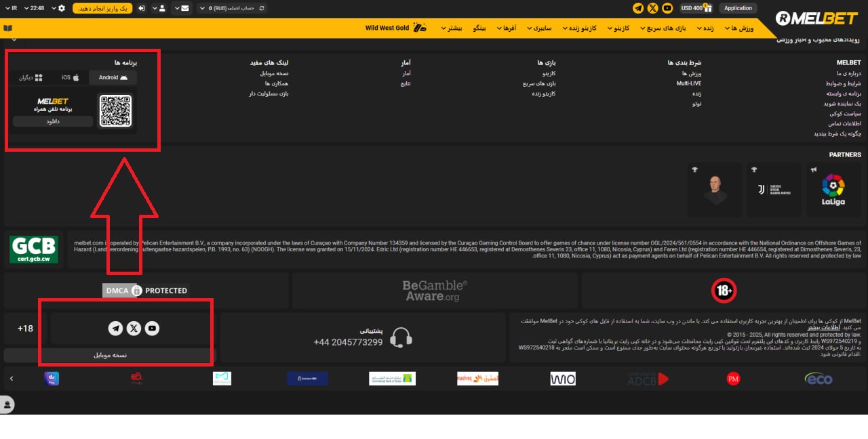Open the Telegram channel icon in top bar
Screen dimensions: 868x439
click(x=637, y=7)
